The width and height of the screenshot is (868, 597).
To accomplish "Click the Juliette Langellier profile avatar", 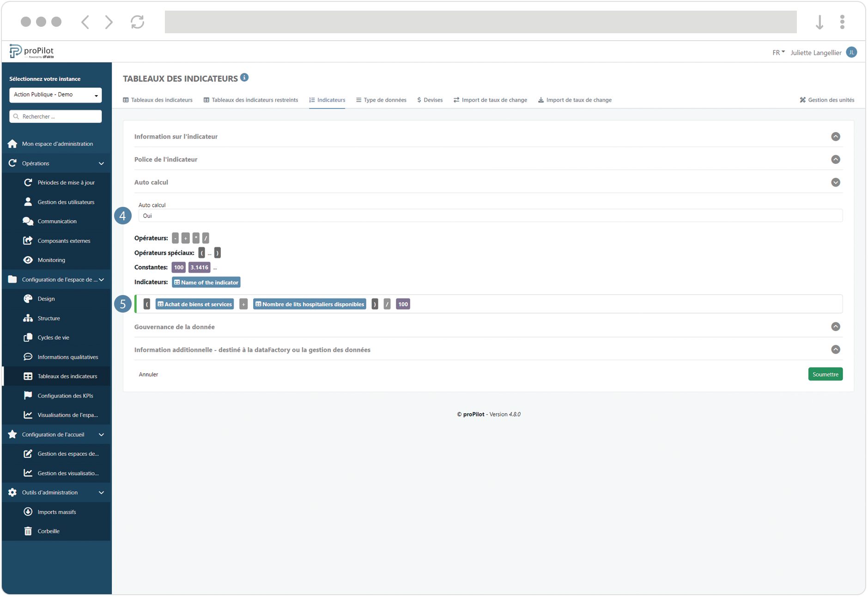I will coord(851,52).
